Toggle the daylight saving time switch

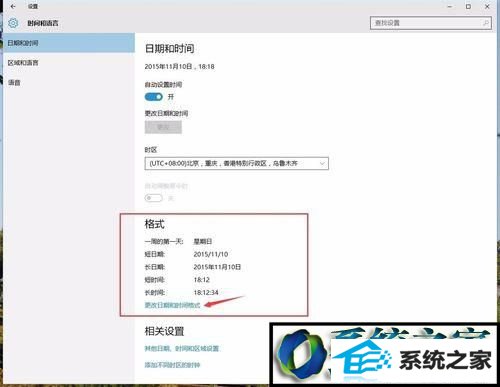(x=154, y=198)
